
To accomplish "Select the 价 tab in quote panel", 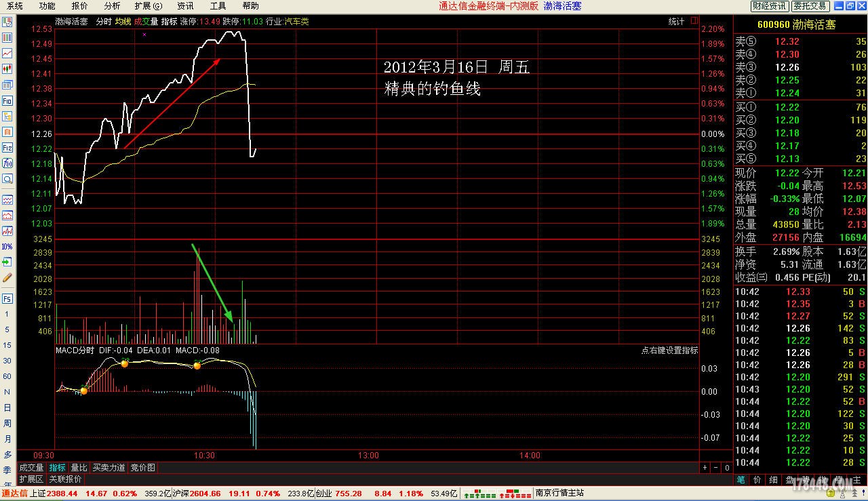I will tap(757, 480).
